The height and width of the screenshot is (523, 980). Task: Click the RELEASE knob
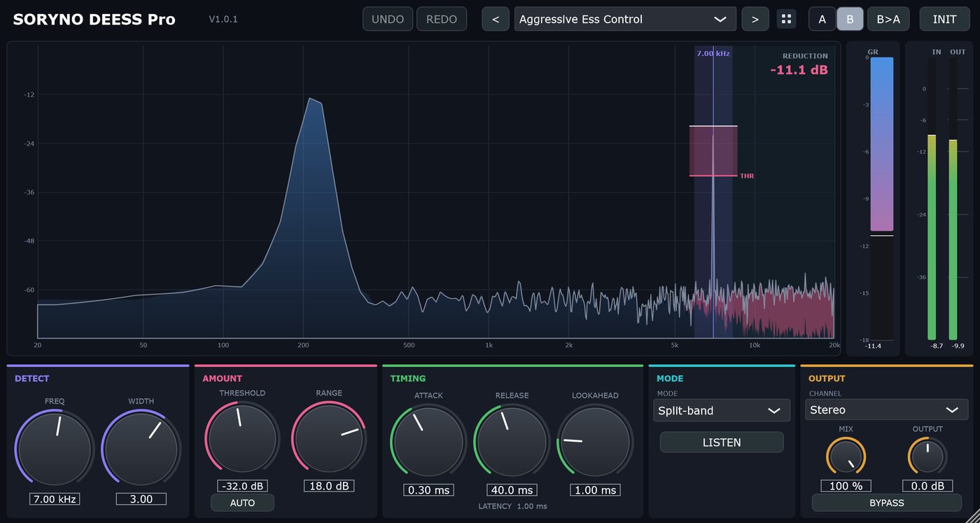coord(512,442)
